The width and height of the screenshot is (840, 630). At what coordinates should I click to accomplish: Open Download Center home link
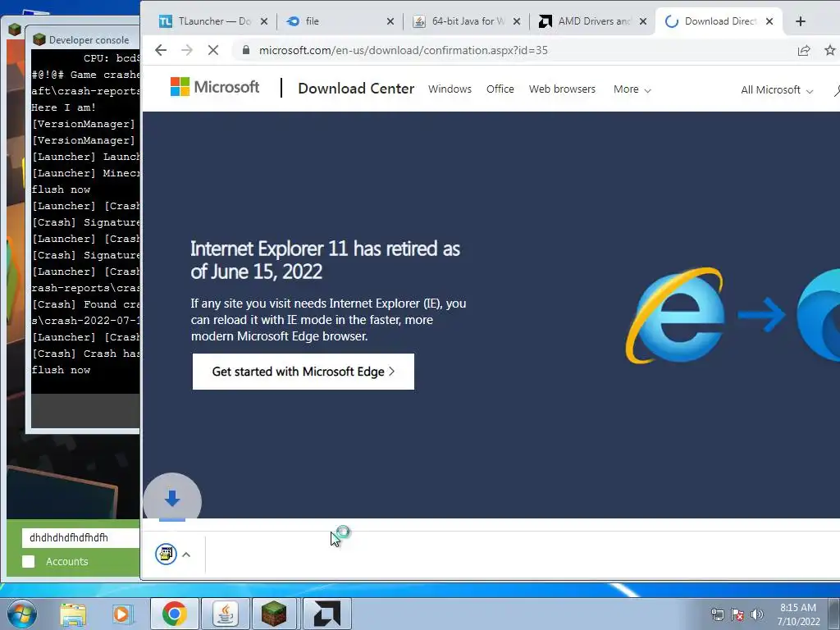pos(356,89)
